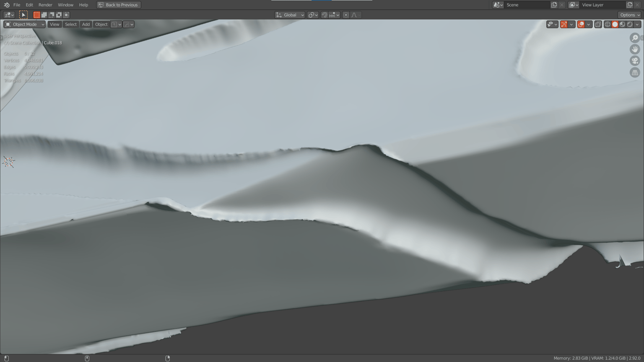
Task: Click the proportional editing falloff icon
Action: point(356,15)
